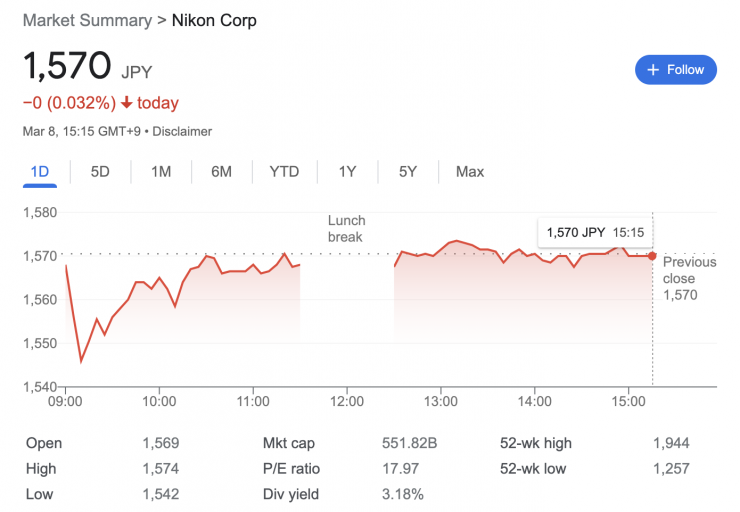Screen dimensions: 740x512
Task: Open the 1Y chart tab
Action: (347, 172)
